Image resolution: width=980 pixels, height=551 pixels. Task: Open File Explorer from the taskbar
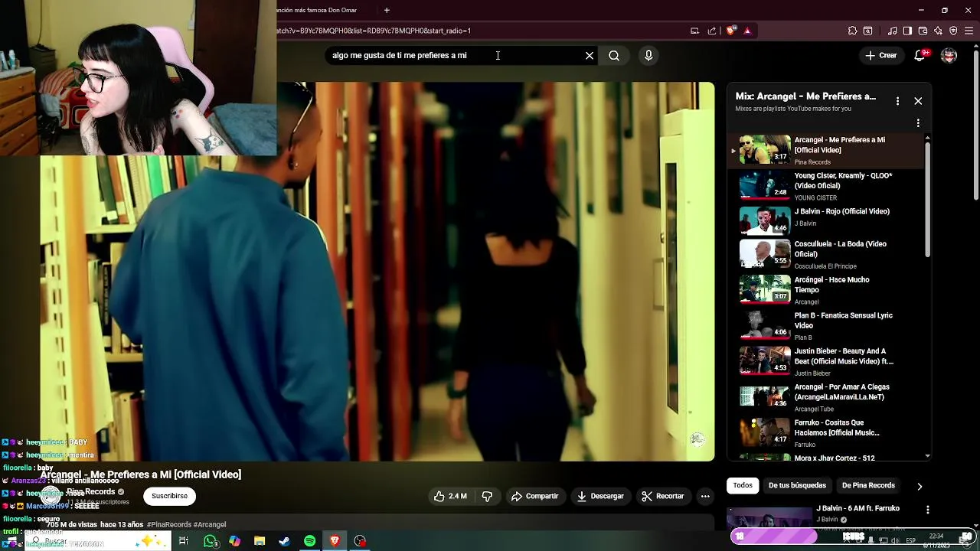pyautogui.click(x=260, y=541)
